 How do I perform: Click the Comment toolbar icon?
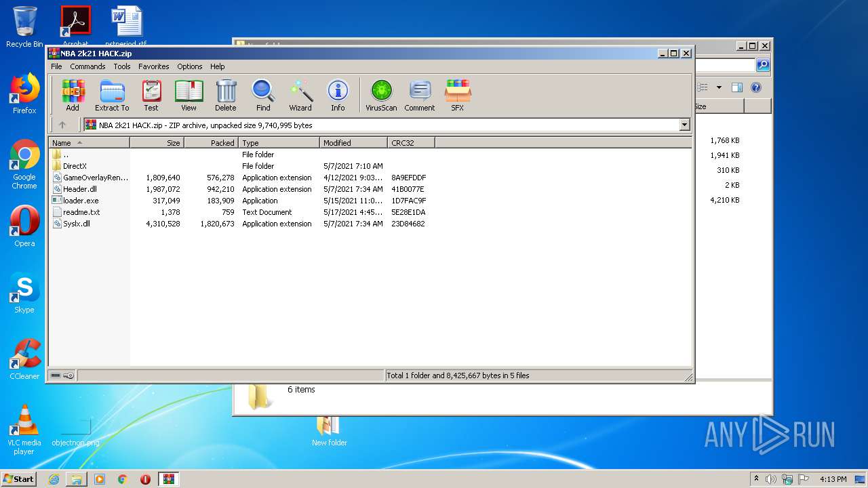[x=420, y=95]
